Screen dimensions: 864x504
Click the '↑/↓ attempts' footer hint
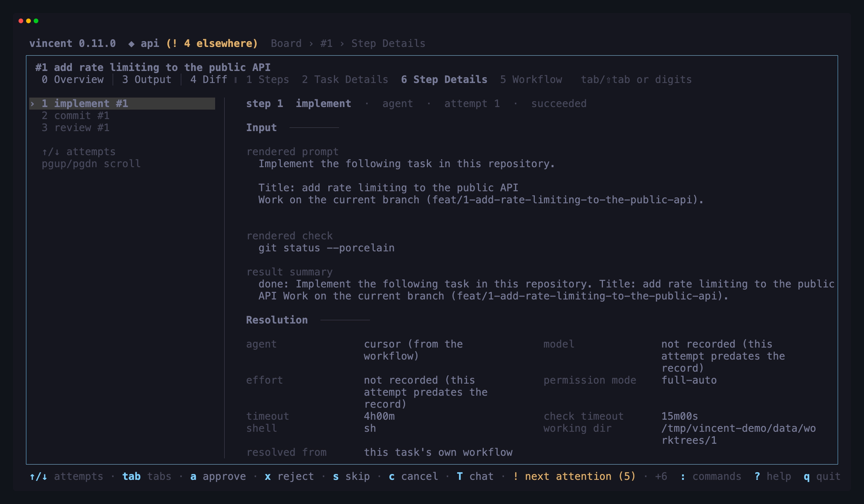click(x=66, y=477)
